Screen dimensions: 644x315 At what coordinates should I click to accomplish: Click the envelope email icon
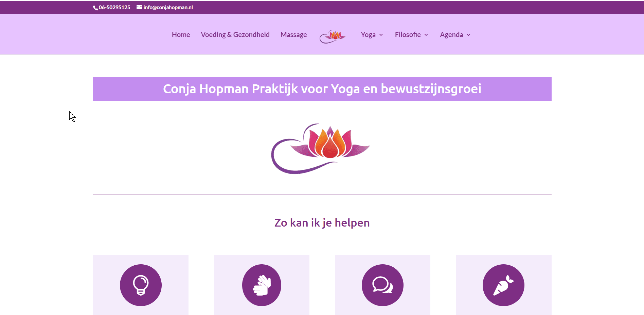(x=139, y=7)
